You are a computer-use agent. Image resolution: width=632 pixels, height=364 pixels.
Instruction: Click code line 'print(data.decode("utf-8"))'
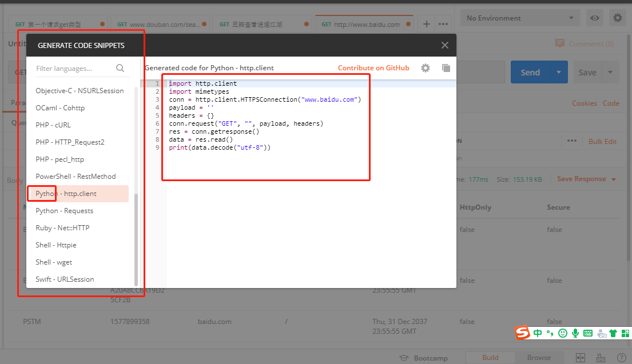click(220, 147)
